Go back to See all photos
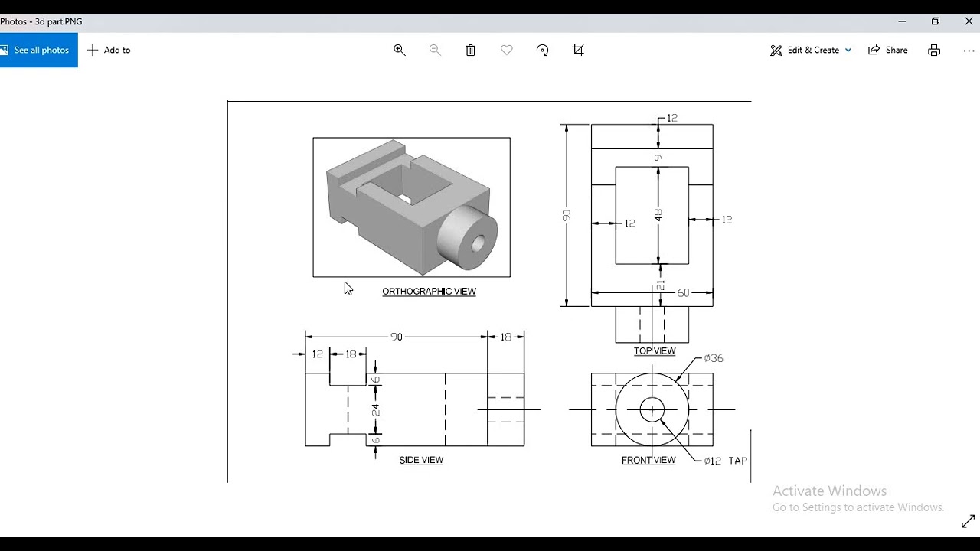This screenshot has width=980, height=551. click(39, 50)
